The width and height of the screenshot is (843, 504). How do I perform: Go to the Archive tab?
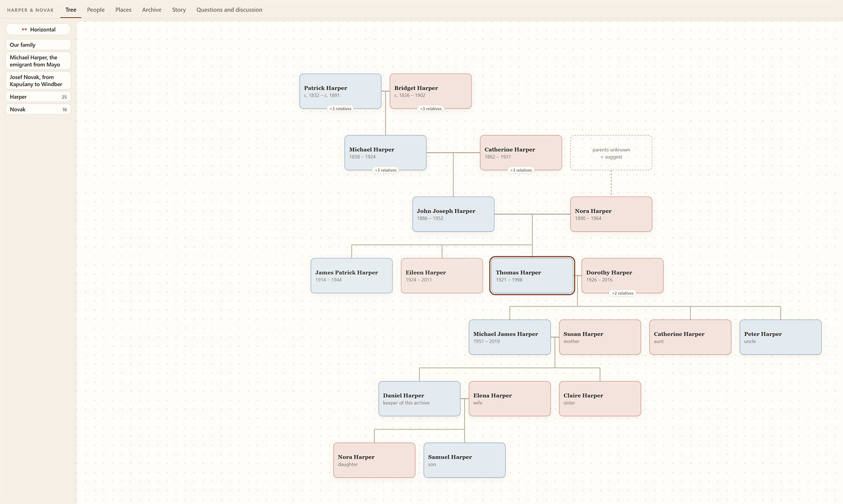152,10
